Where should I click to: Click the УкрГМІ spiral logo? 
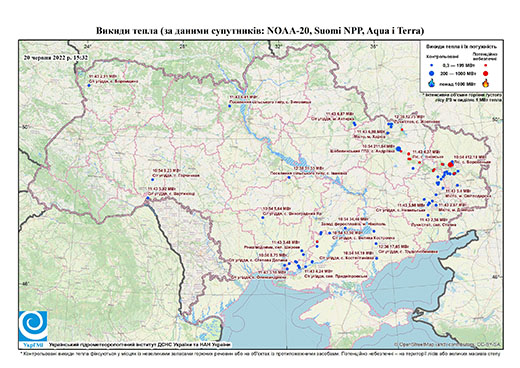(33, 326)
